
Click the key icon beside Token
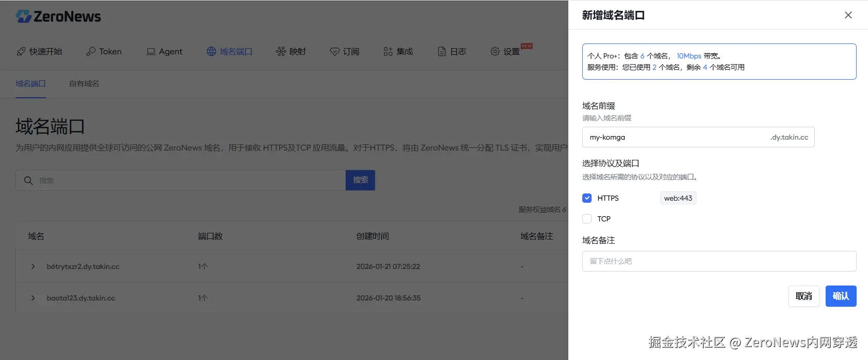[91, 51]
